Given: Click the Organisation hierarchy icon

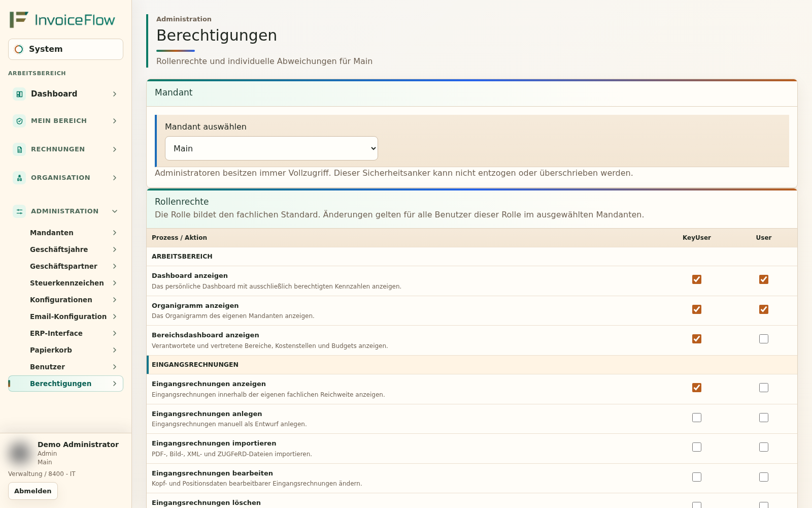Looking at the screenshot, I should click(19, 178).
